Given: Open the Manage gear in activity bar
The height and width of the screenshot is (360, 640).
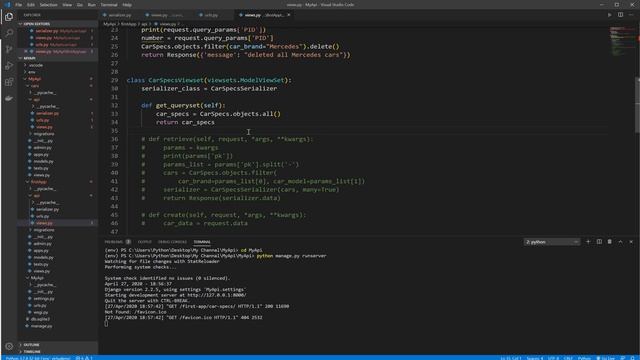Looking at the screenshot, I should click(9, 346).
